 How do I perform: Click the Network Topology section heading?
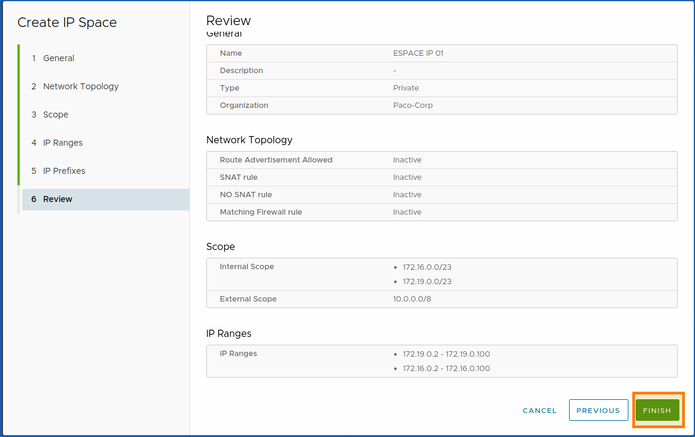[x=249, y=140]
